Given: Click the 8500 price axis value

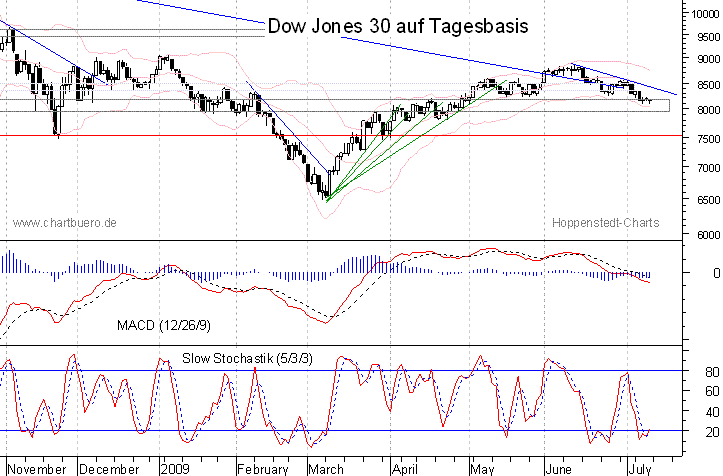Looking at the screenshot, I should click(x=709, y=85).
